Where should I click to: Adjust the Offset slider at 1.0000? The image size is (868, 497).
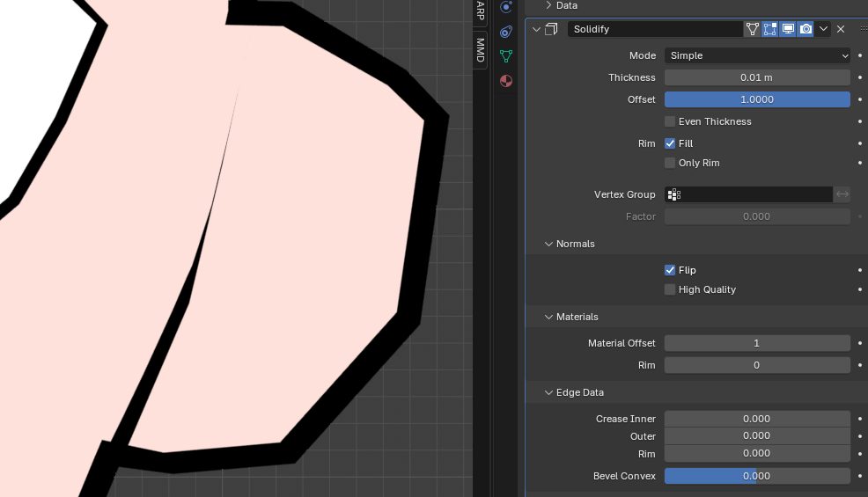757,99
